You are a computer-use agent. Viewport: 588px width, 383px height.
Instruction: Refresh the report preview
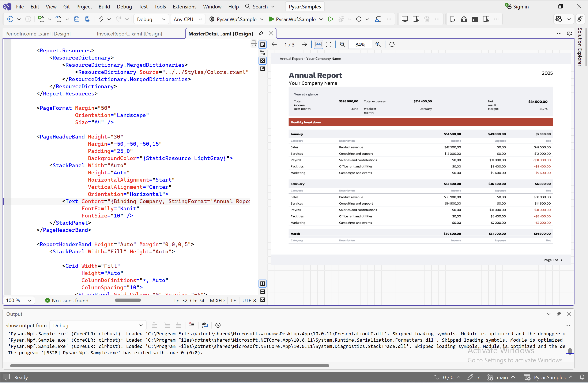[x=392, y=45]
